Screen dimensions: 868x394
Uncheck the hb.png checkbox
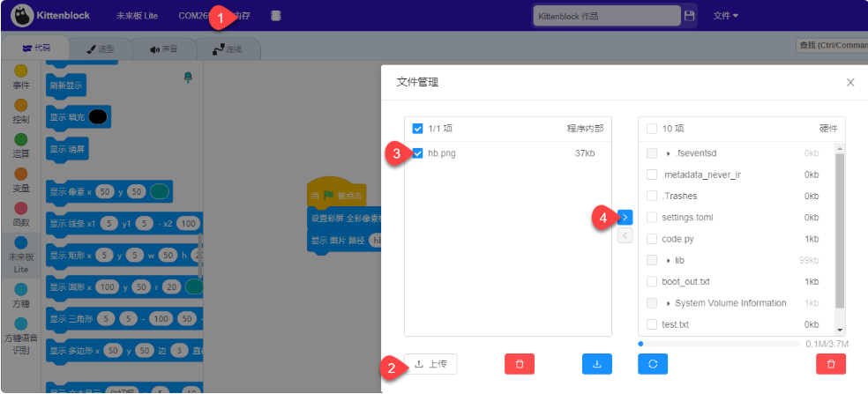pyautogui.click(x=418, y=153)
